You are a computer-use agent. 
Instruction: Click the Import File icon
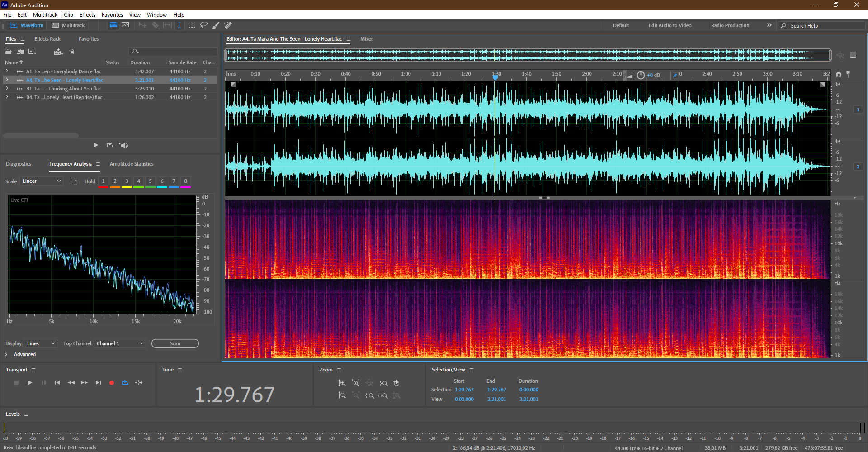pyautogui.click(x=20, y=52)
